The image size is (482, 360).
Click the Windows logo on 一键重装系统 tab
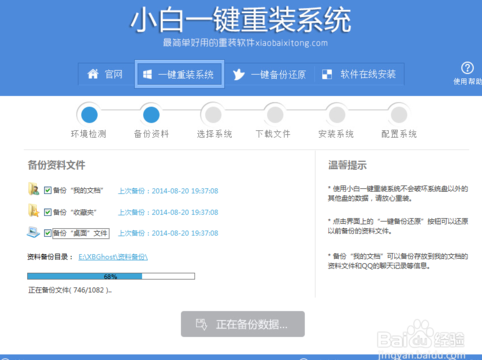click(x=147, y=74)
